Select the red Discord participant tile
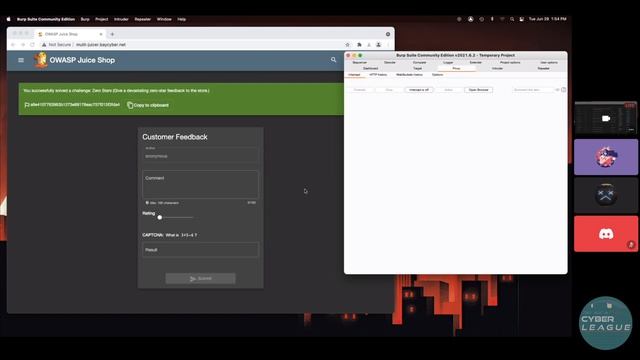The width and height of the screenshot is (640, 360). (x=606, y=234)
